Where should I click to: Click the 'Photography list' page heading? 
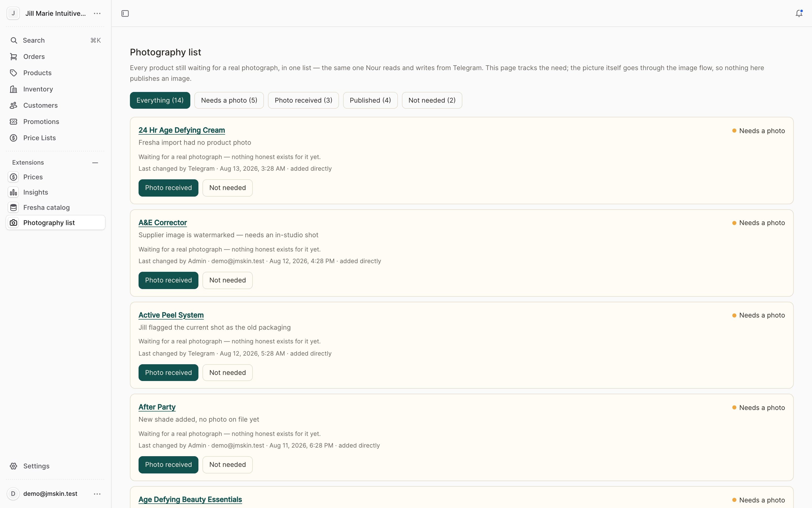(x=165, y=52)
